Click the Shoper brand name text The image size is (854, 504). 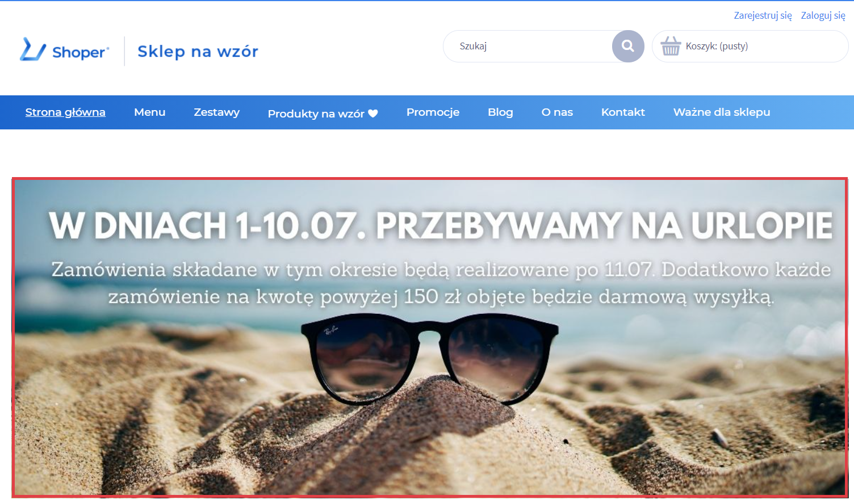click(x=80, y=52)
